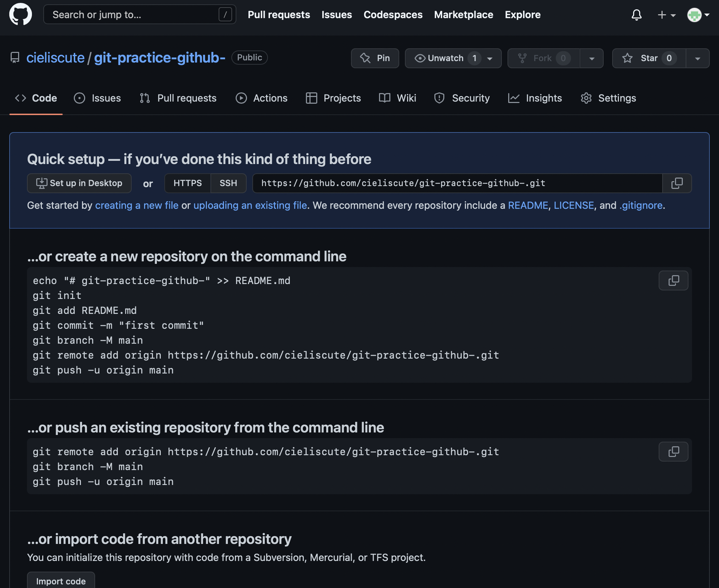Screen dimensions: 719x588
Task: Click the Public visibility badge
Action: (x=249, y=58)
